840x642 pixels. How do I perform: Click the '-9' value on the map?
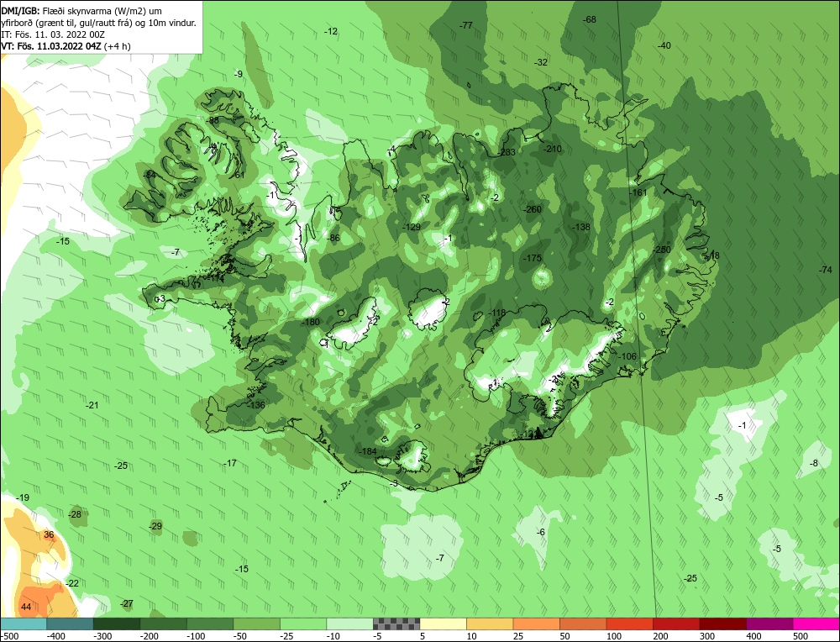pos(239,74)
